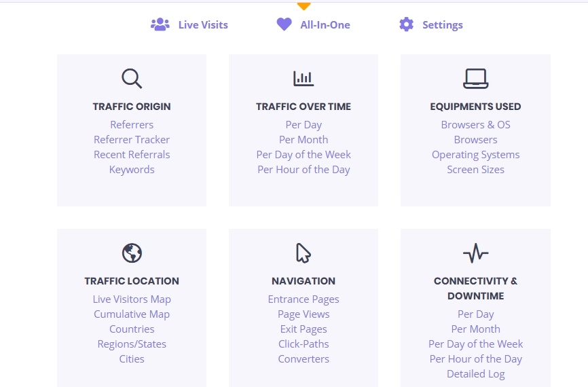Open the Live Visitors Map
This screenshot has height=387, width=588.
tap(132, 299)
